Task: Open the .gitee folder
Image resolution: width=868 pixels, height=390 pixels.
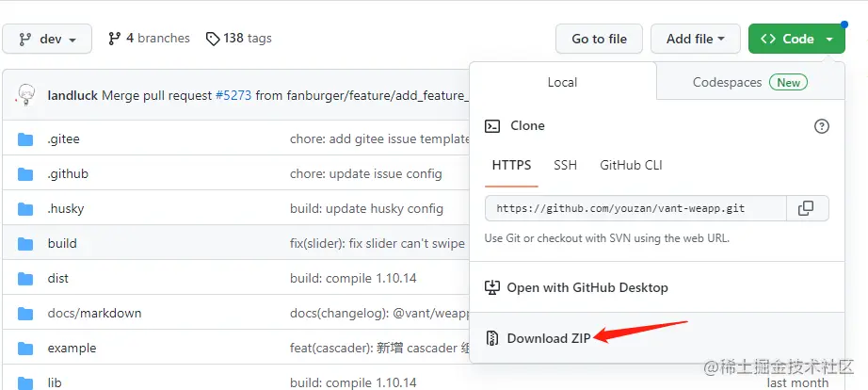Action: [64, 139]
